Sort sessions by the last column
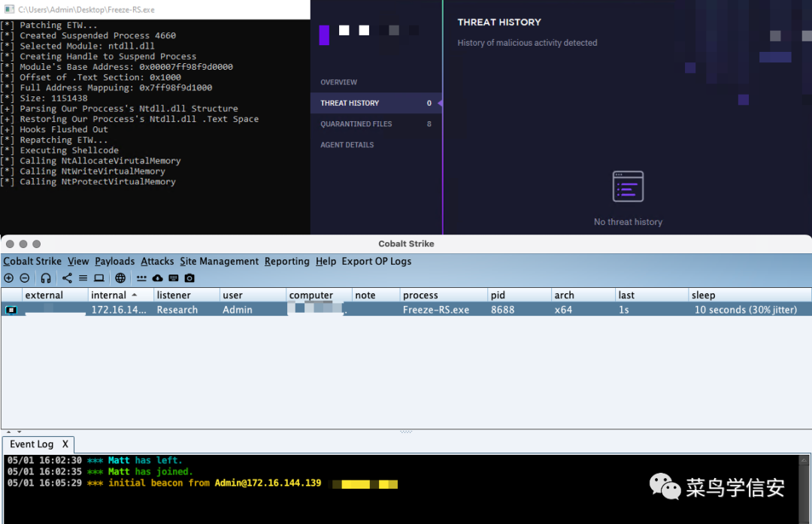812x524 pixels. [651, 295]
